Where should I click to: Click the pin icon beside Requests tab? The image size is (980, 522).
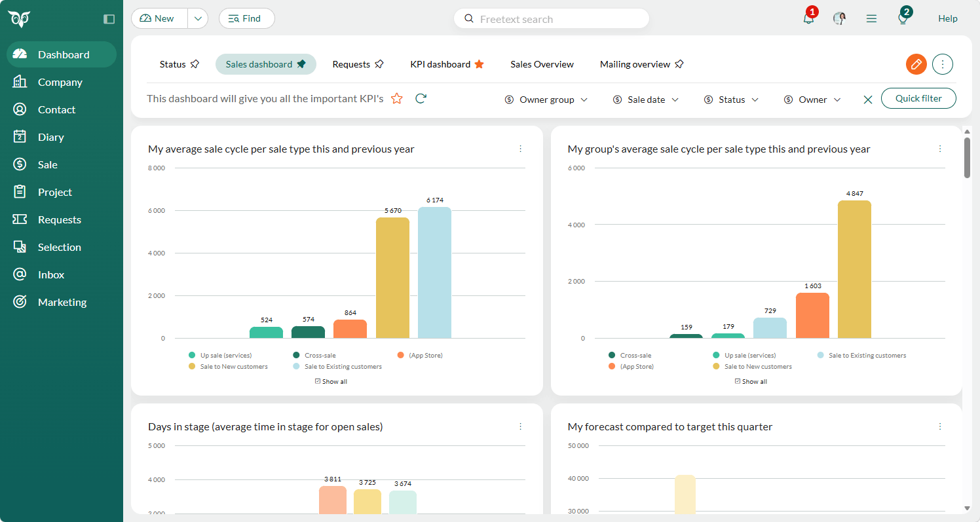tap(379, 64)
